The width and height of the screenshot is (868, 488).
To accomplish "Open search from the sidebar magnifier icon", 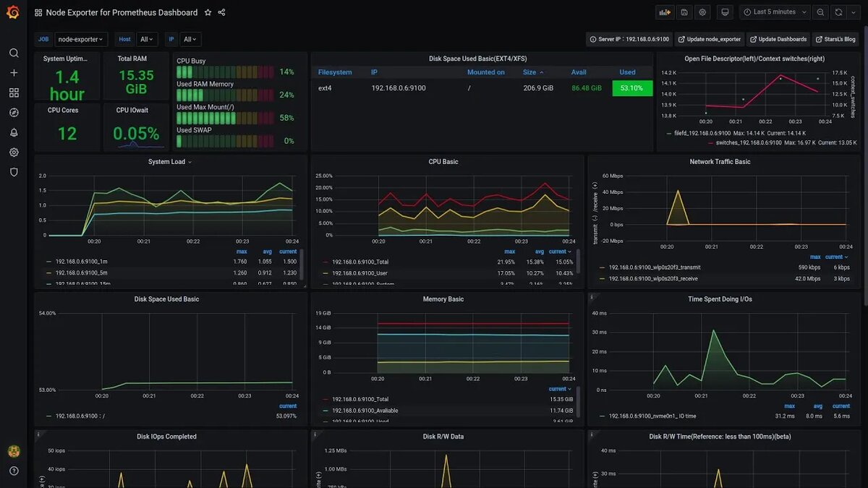I will tap(14, 53).
